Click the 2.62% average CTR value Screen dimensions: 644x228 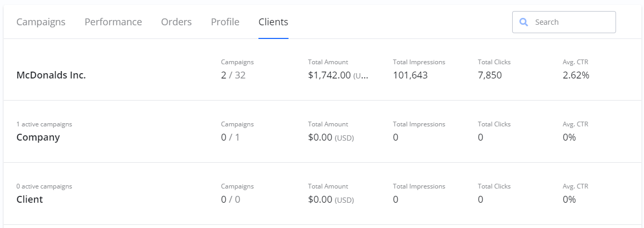[575, 75]
